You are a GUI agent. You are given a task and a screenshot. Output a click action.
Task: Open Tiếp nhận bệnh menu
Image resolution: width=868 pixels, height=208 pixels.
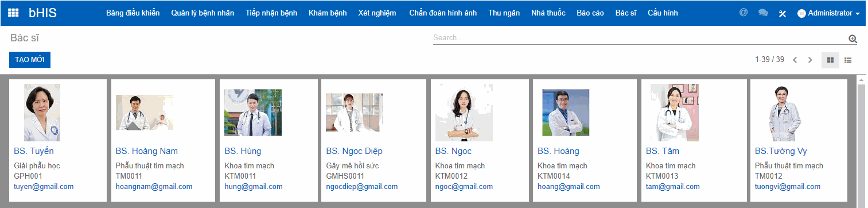271,13
